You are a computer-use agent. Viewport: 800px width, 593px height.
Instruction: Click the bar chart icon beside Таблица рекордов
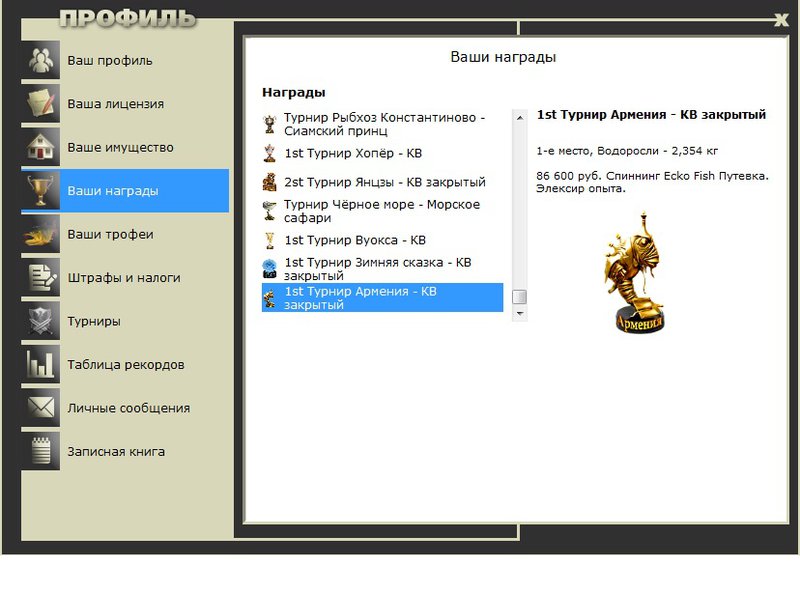[41, 364]
